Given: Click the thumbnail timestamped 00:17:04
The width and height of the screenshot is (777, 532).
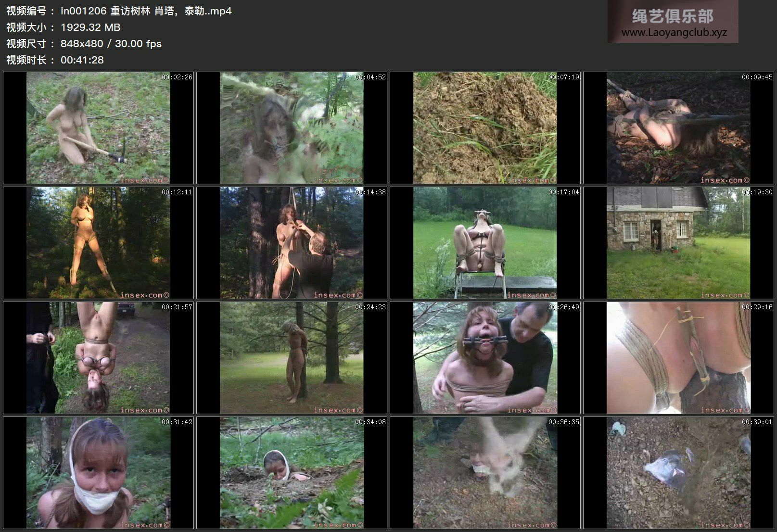Looking at the screenshot, I should pyautogui.click(x=485, y=243).
